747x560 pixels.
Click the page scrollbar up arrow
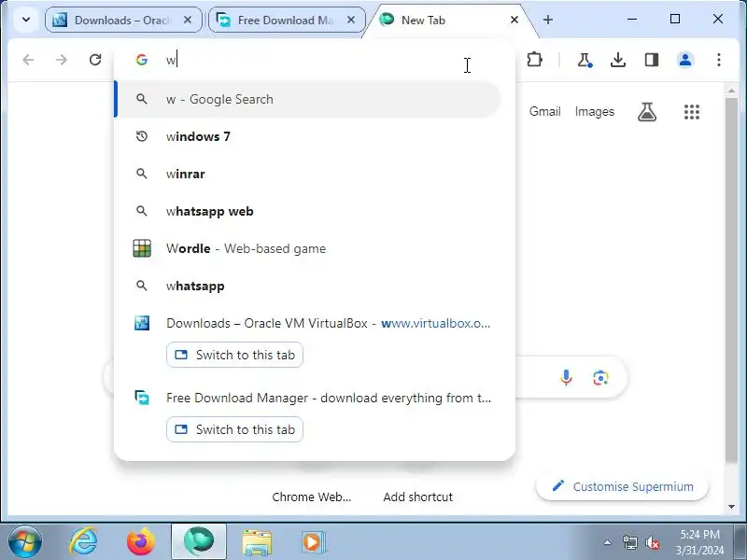point(731,91)
